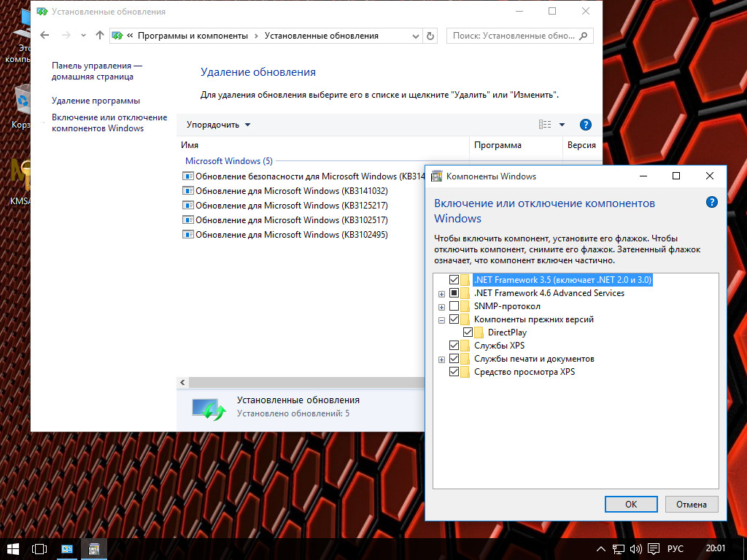The image size is (747, 560).
Task: Click the view layout icon in the toolbar
Action: 545,125
